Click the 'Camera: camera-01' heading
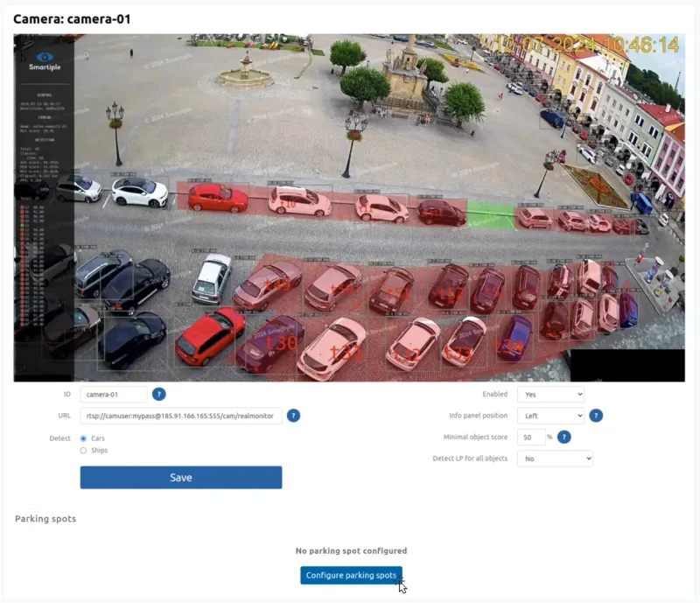This screenshot has height=603, width=700. (x=72, y=19)
